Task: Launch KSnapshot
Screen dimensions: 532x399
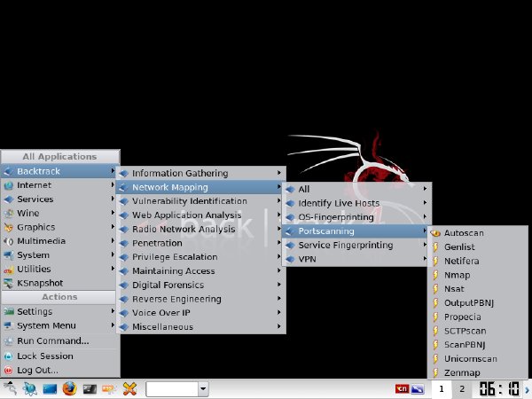Action: (59, 283)
